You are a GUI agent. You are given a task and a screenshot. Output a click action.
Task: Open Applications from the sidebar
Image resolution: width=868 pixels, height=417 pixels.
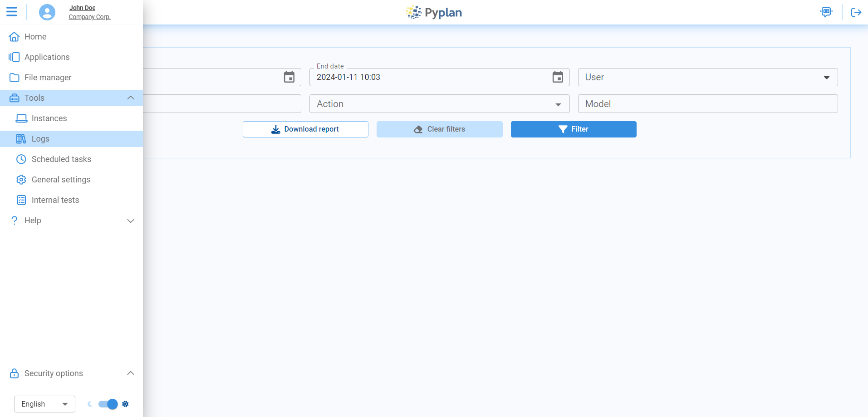pyautogui.click(x=71, y=57)
